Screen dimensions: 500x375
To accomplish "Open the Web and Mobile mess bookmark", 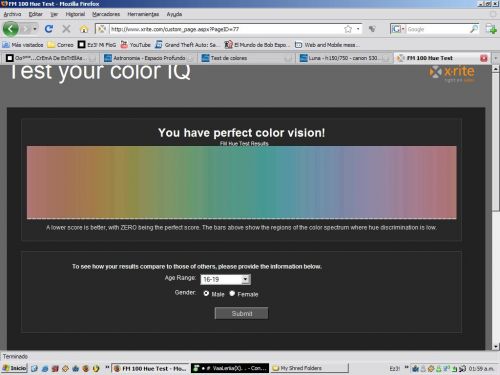I will pyautogui.click(x=327, y=45).
